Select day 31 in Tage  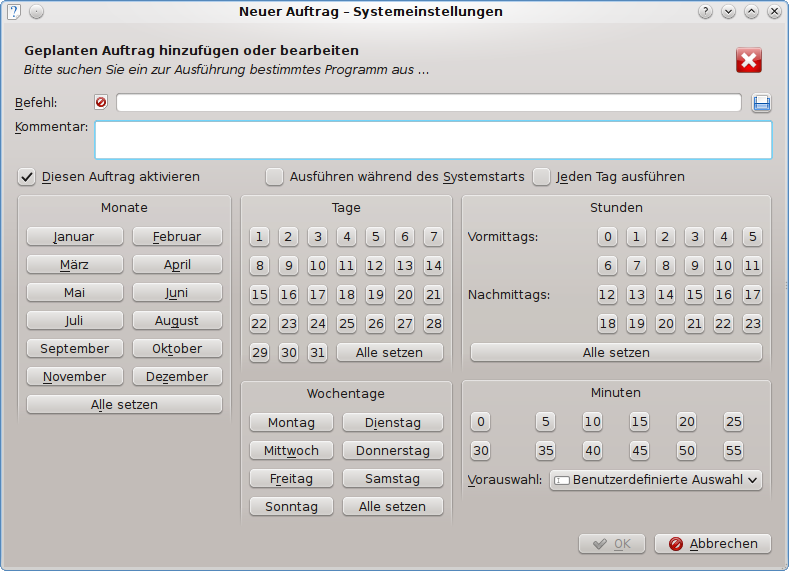pos(317,352)
